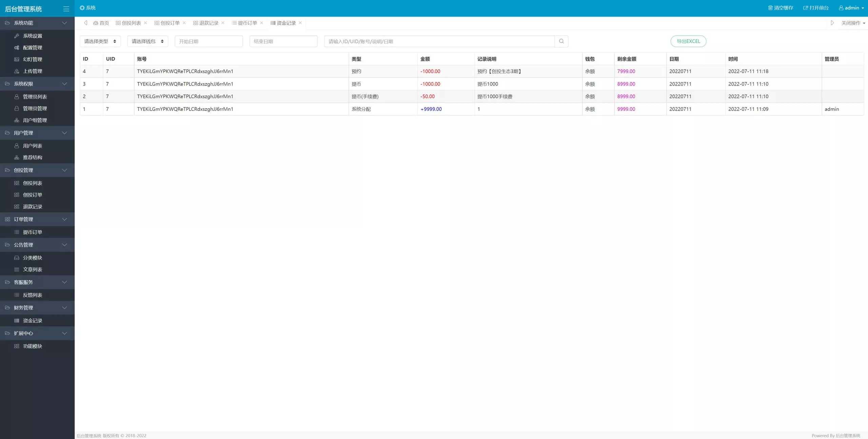
Task: Click the 导出EXCEL button
Action: point(688,41)
